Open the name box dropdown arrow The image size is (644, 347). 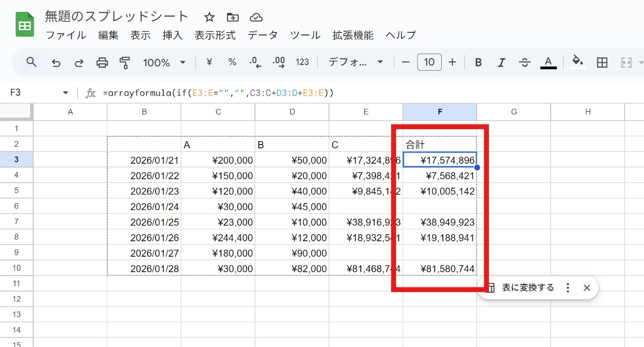65,93
